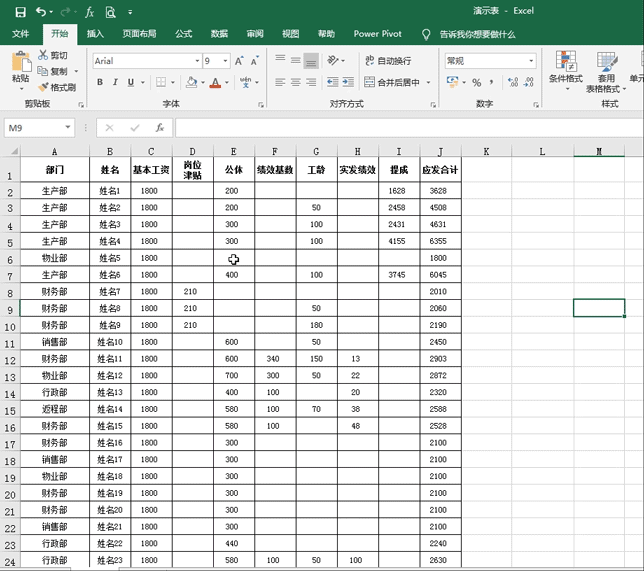
Task: Toggle center horizontal alignment button
Action: [296, 82]
